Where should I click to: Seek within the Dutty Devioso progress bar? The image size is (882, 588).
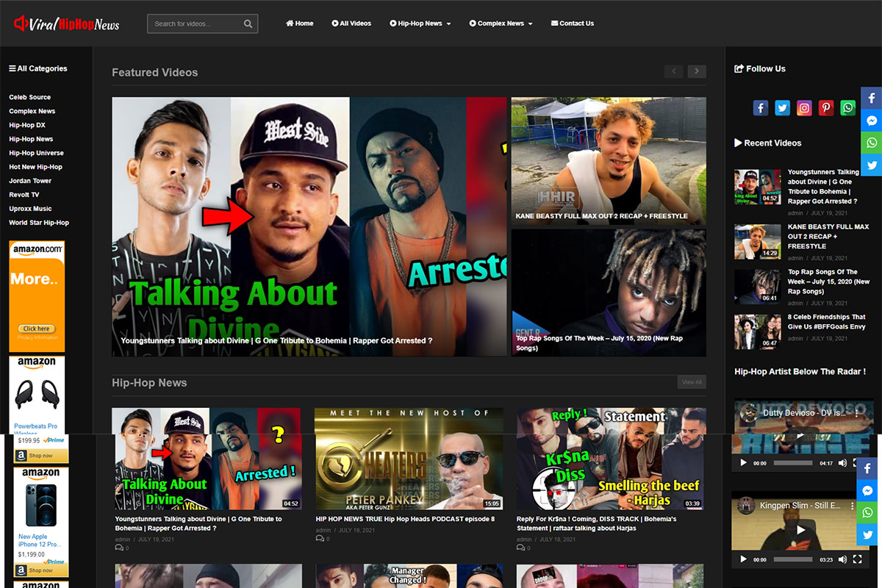793,463
